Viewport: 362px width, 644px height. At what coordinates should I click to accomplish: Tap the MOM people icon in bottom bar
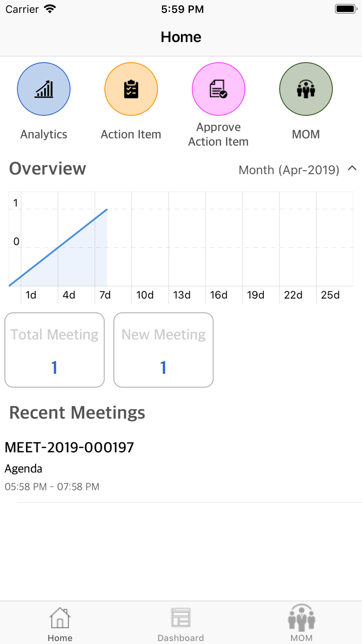point(302,618)
